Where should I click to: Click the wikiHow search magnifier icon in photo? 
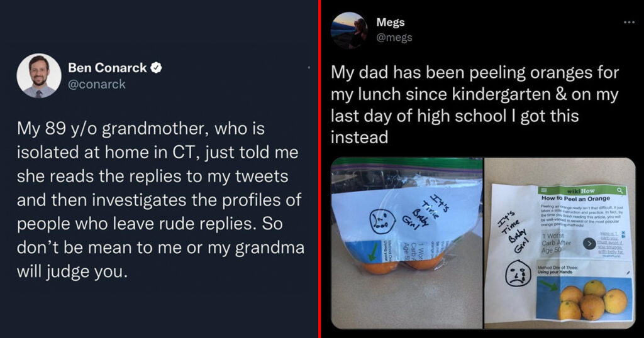(619, 190)
